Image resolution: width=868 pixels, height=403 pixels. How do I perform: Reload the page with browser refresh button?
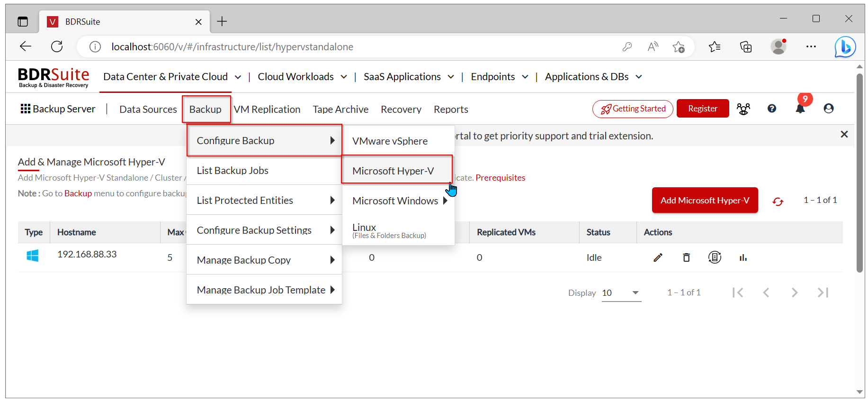(x=57, y=46)
